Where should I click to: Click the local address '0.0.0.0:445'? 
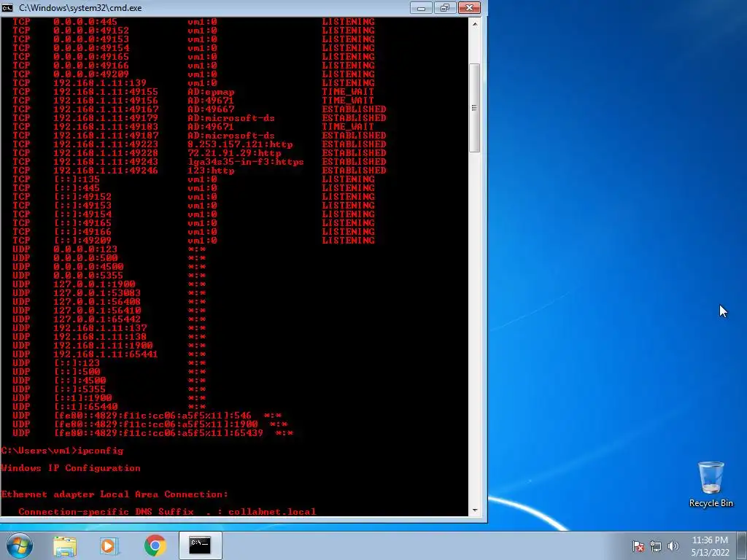[85, 22]
